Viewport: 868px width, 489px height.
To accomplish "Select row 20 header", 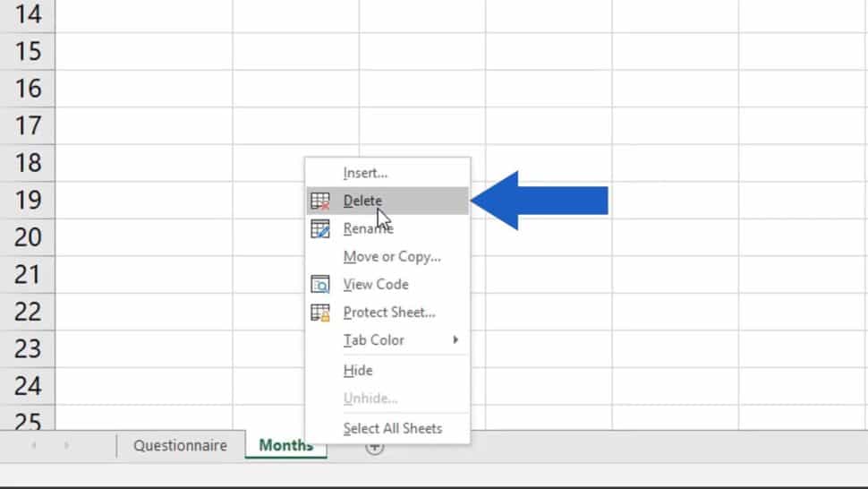I will point(28,237).
